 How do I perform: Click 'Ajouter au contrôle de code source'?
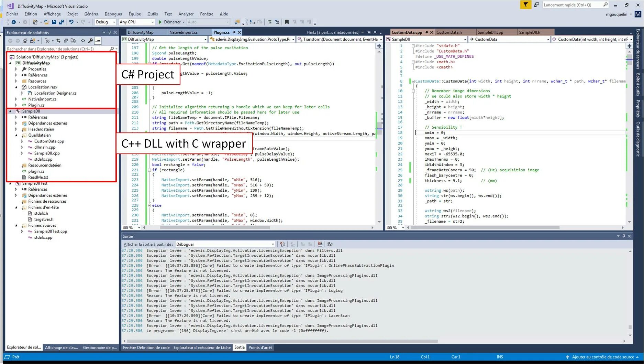tap(603, 357)
